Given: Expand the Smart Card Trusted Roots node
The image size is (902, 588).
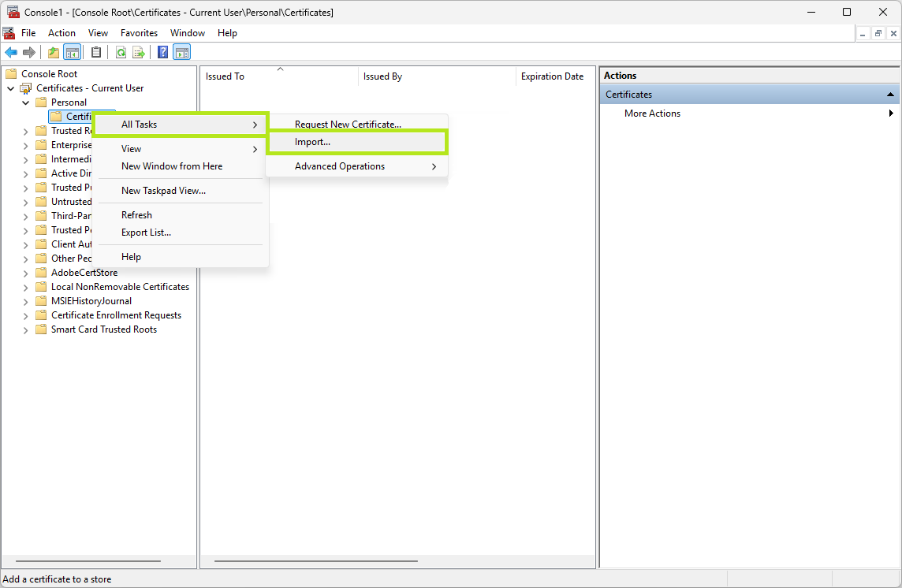Looking at the screenshot, I should 25,329.
